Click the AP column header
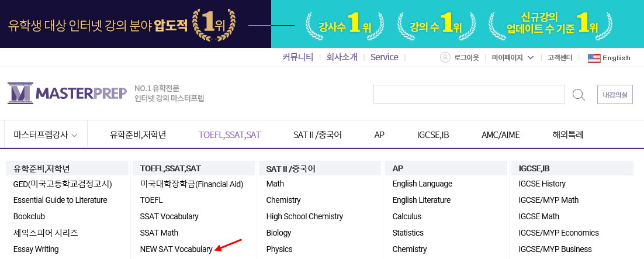 tap(446, 168)
